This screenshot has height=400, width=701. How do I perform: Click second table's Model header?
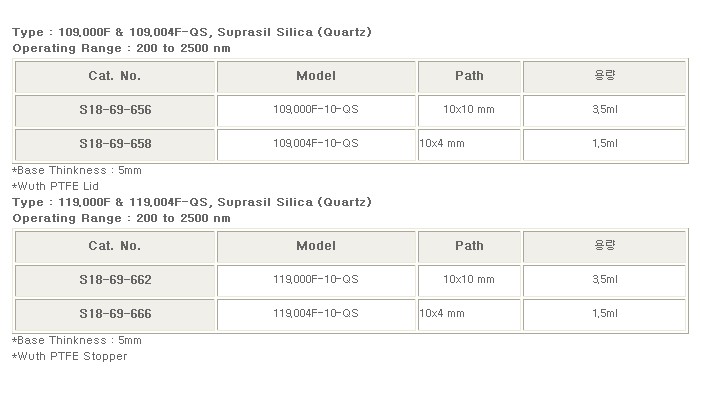point(316,246)
